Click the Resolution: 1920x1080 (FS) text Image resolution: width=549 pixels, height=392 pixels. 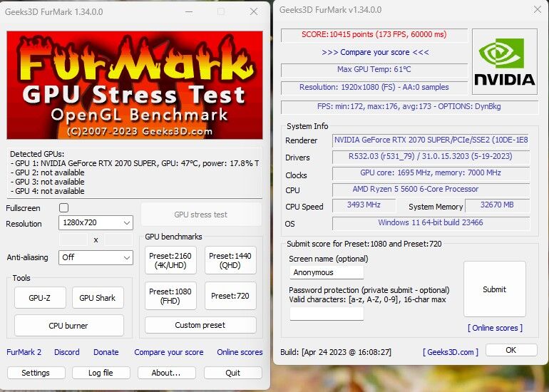coord(374,87)
